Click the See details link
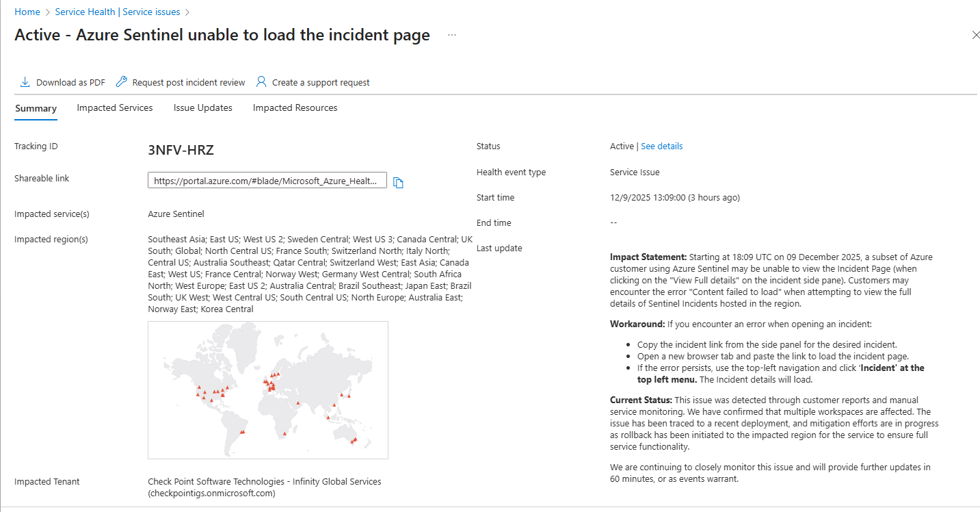980x512 pixels. tap(661, 146)
